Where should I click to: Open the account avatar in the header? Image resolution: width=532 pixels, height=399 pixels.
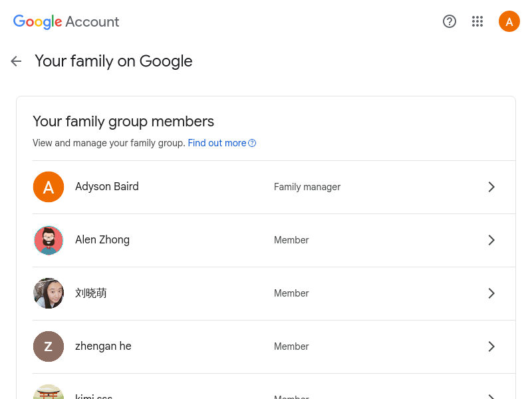509,21
